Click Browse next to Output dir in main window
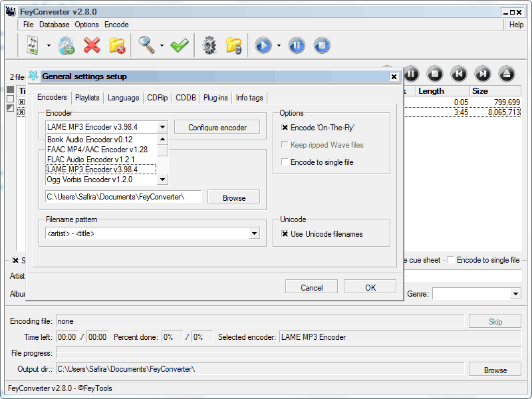Image resolution: width=532 pixels, height=399 pixels. tap(495, 370)
